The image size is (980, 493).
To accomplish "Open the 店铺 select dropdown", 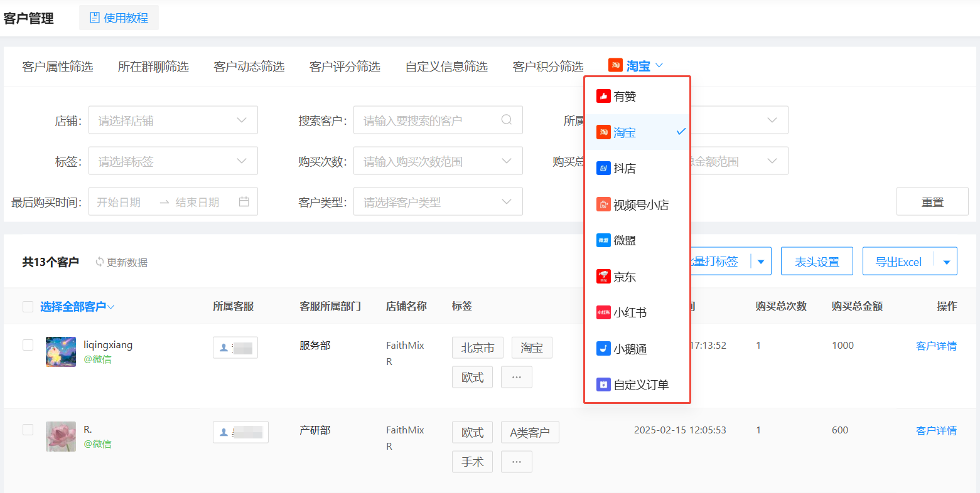I will coord(173,120).
